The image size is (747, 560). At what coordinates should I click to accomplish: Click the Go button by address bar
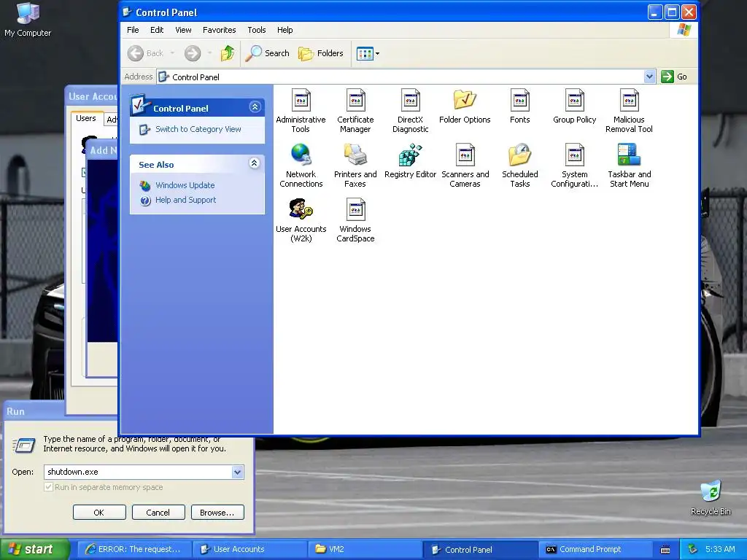point(674,77)
